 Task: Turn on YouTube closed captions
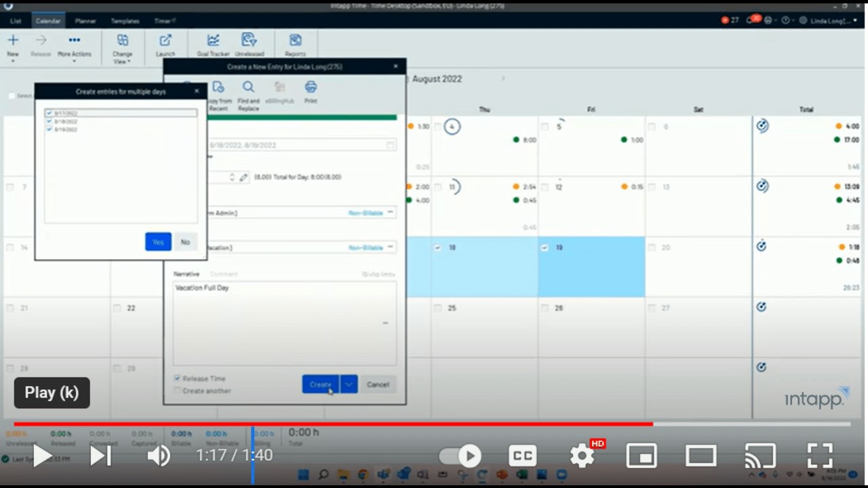(522, 455)
